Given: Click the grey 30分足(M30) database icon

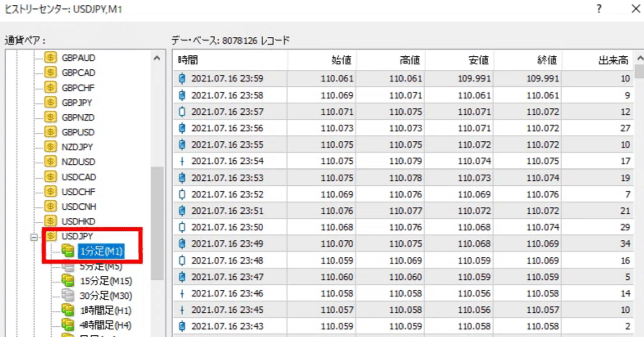Looking at the screenshot, I should [x=67, y=295].
